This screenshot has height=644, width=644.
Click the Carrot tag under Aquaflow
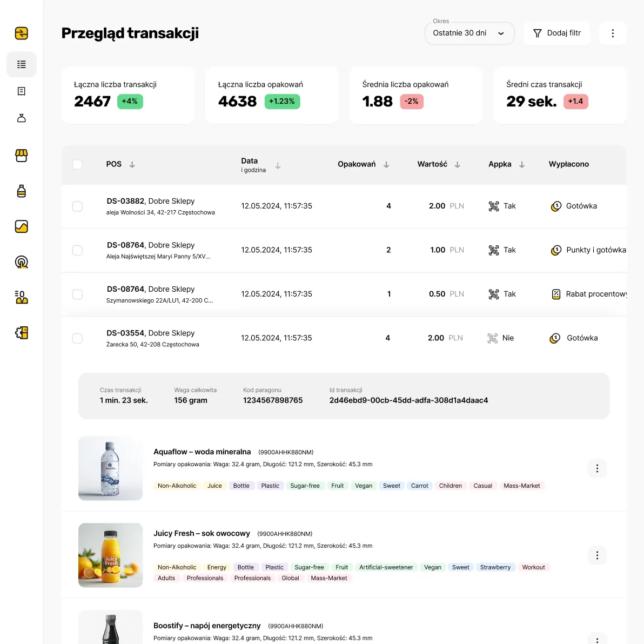pos(419,486)
